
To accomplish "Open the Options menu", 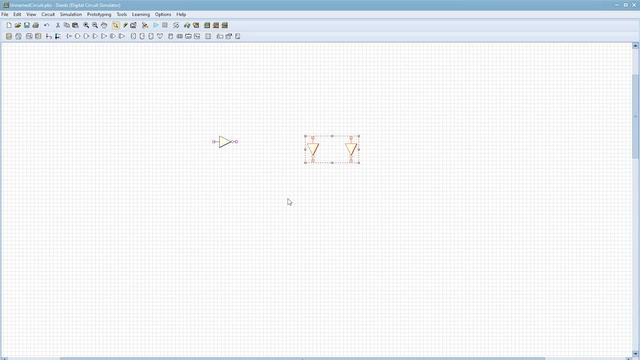I will point(163,14).
